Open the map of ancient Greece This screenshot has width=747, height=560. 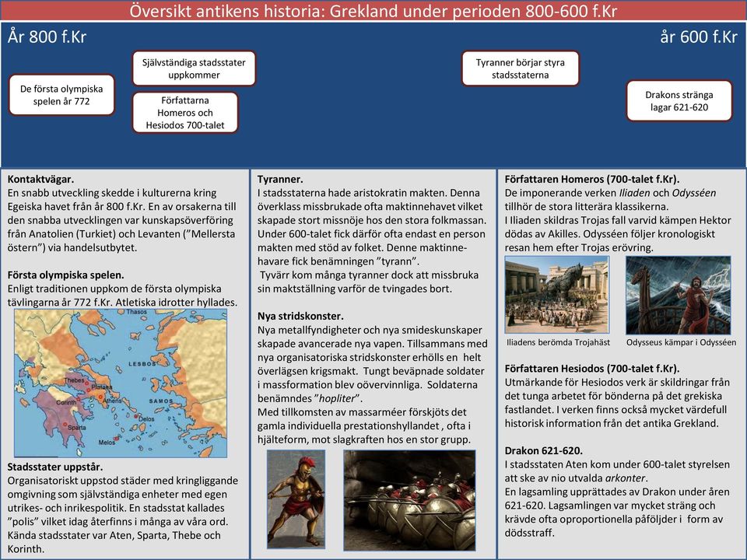tap(121, 383)
